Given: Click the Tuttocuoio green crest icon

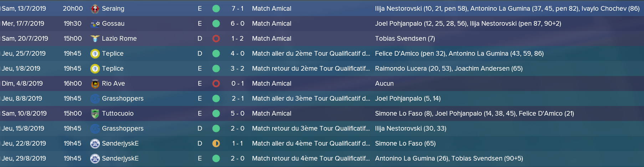Looking at the screenshot, I should [95, 113].
